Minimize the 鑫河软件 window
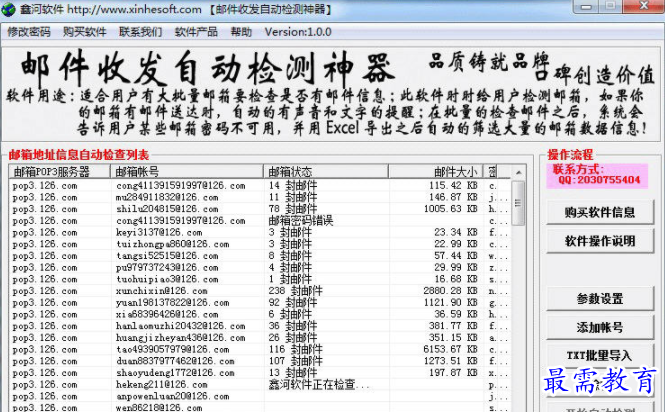The width and height of the screenshot is (665, 412). 586,6
